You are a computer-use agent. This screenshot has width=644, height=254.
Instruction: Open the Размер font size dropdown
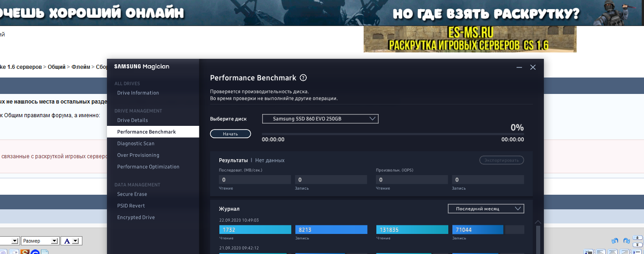pyautogui.click(x=40, y=241)
